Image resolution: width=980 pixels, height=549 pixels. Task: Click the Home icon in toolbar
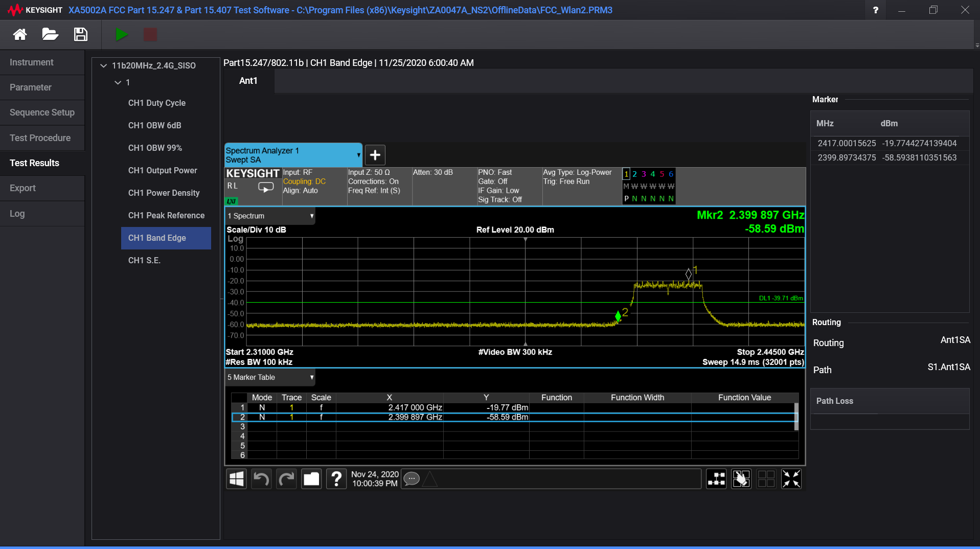(20, 35)
